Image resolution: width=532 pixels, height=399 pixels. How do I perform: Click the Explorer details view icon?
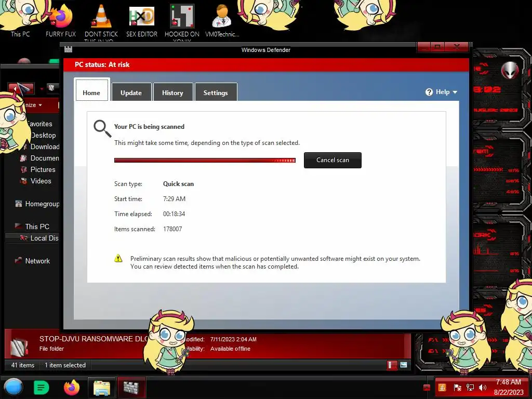pos(392,365)
